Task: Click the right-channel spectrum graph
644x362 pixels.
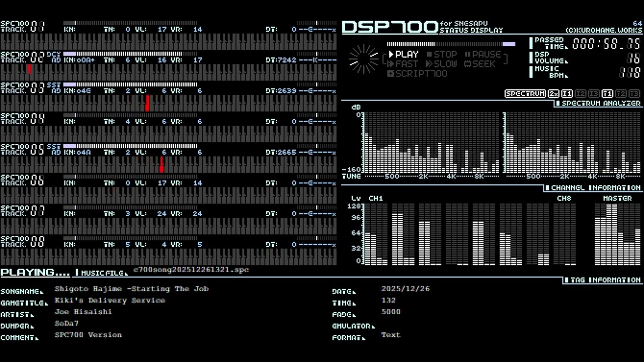Action: [573, 143]
